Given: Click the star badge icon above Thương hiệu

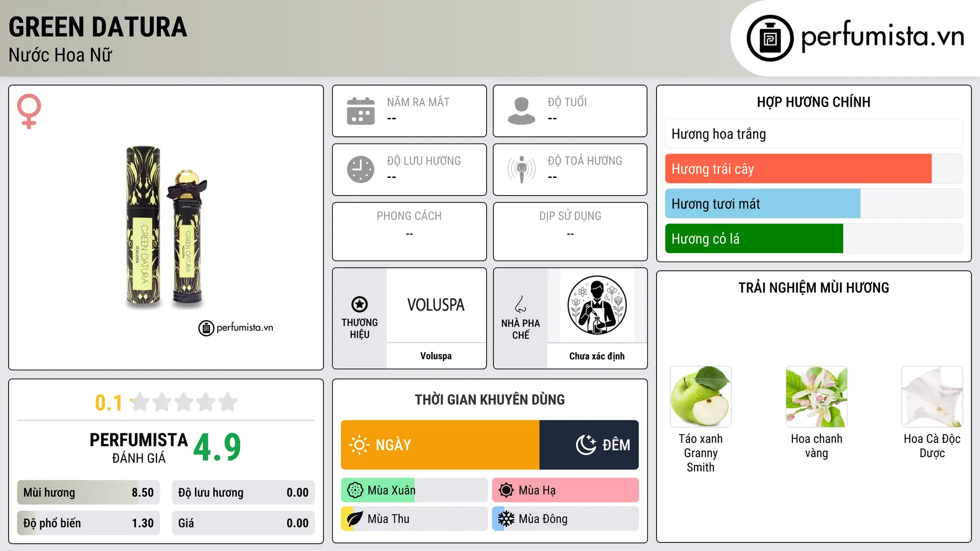Looking at the screenshot, I should tap(359, 304).
